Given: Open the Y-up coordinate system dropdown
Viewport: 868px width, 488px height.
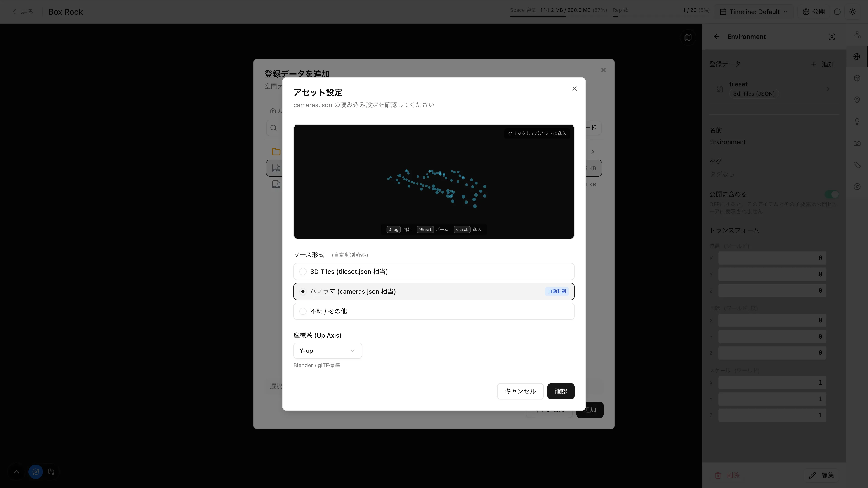Looking at the screenshot, I should [x=328, y=351].
